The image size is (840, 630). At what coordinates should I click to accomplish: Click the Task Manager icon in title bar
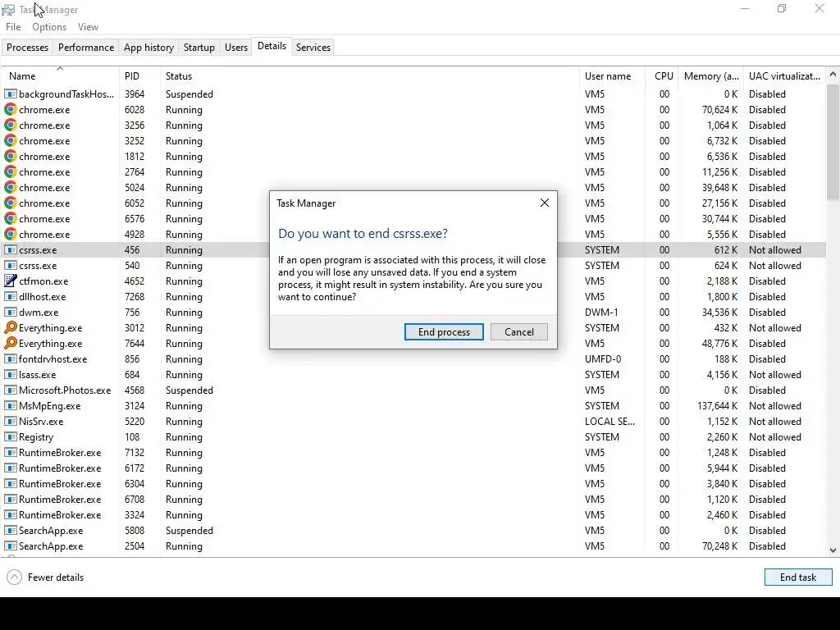click(8, 10)
